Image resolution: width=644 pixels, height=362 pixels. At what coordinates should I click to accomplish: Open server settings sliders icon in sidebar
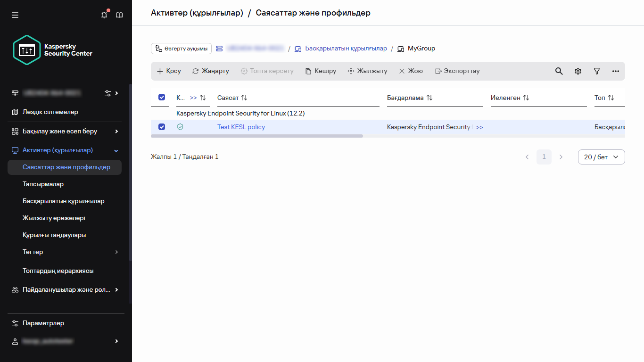pos(108,93)
